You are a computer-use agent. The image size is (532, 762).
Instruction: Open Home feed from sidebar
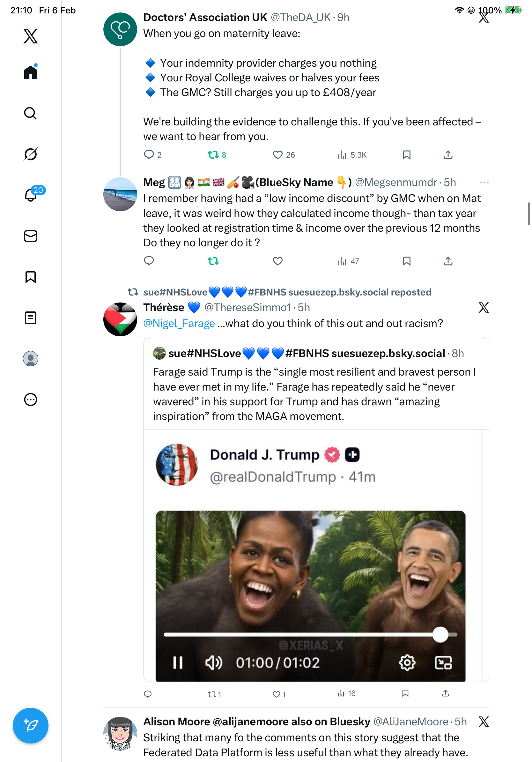point(31,72)
